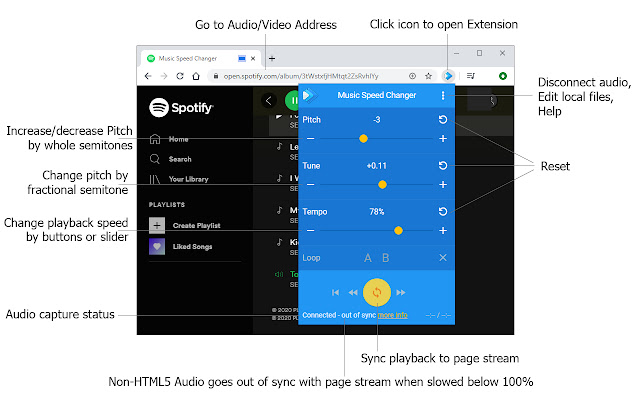Open Spotify Search
Screen dimensions: 640x400
coord(171,159)
